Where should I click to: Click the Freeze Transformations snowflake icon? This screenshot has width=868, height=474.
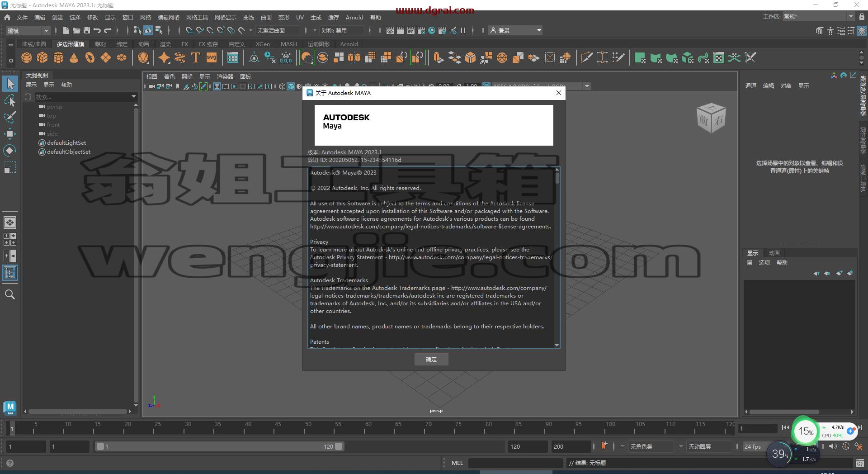pyautogui.click(x=286, y=57)
